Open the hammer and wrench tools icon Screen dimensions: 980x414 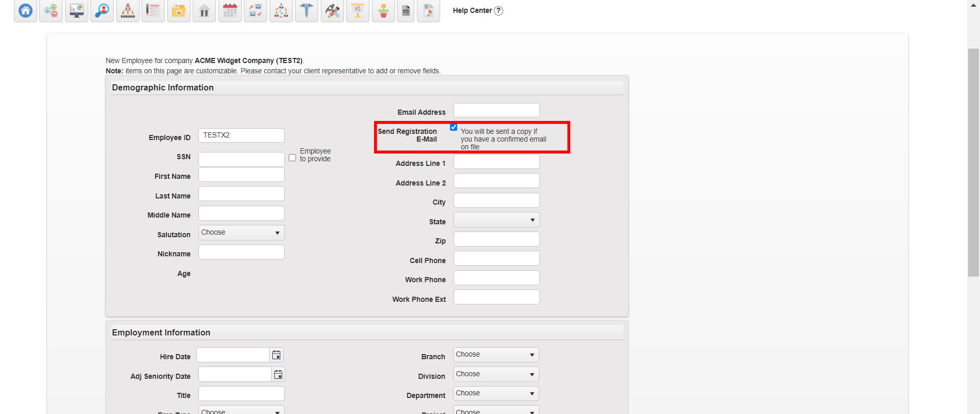pos(332,11)
